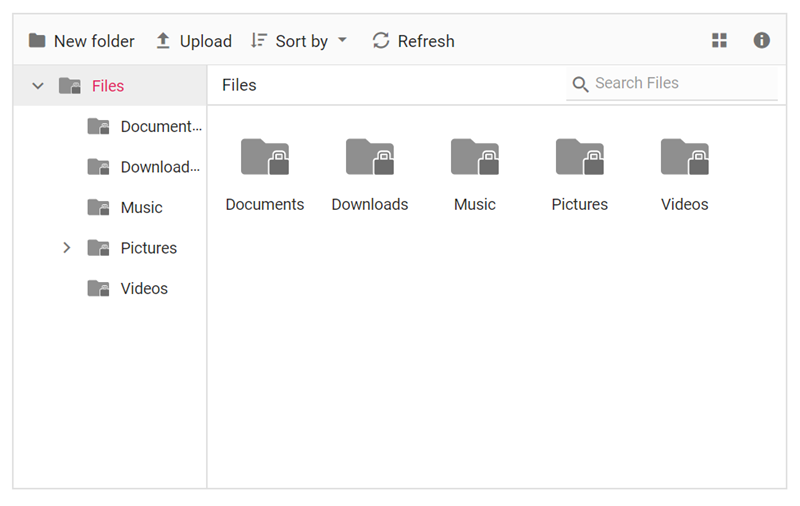Select Videos in the navigation tree
Viewport: 800px width, 506px height.
click(144, 289)
